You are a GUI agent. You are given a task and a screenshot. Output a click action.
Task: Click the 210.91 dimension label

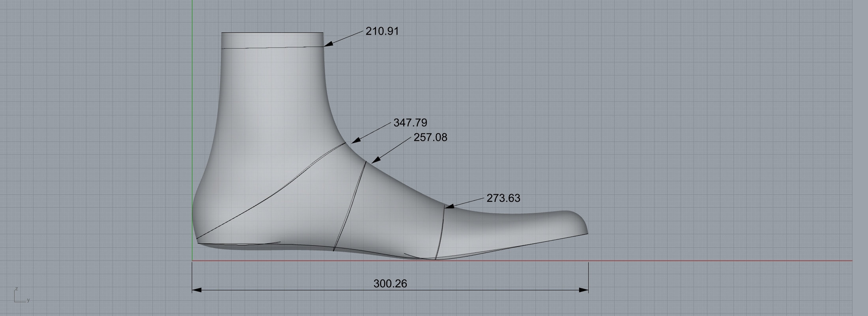382,31
